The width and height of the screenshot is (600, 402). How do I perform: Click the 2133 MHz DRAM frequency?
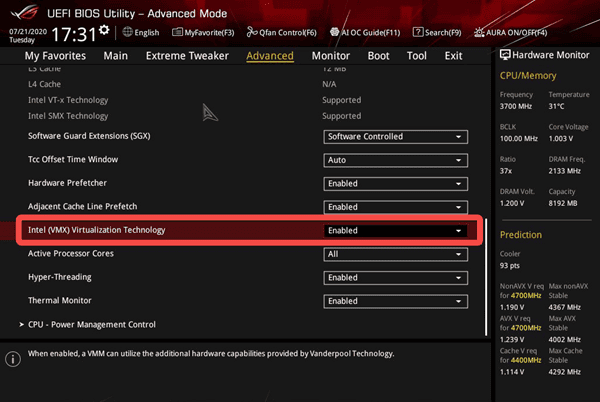[564, 171]
